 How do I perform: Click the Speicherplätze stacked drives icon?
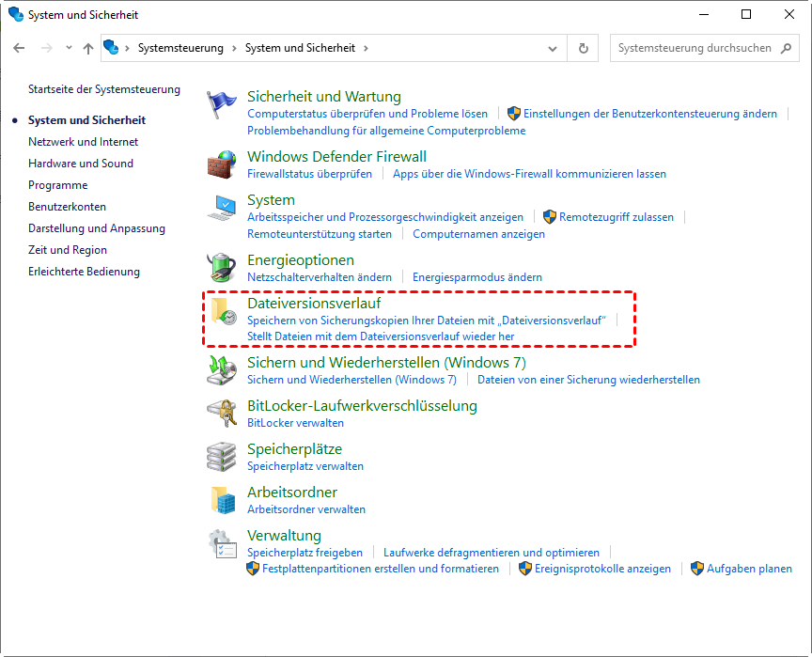pos(222,457)
